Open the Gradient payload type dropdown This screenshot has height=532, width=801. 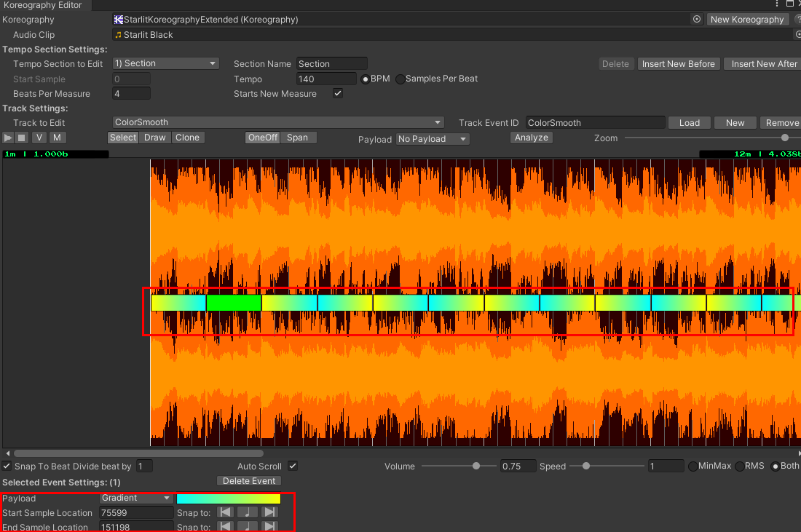tap(136, 498)
